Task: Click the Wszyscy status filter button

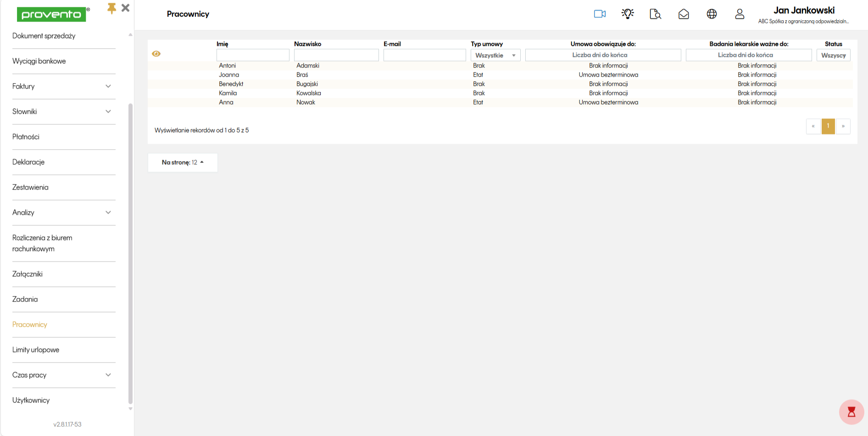Action: coord(833,55)
